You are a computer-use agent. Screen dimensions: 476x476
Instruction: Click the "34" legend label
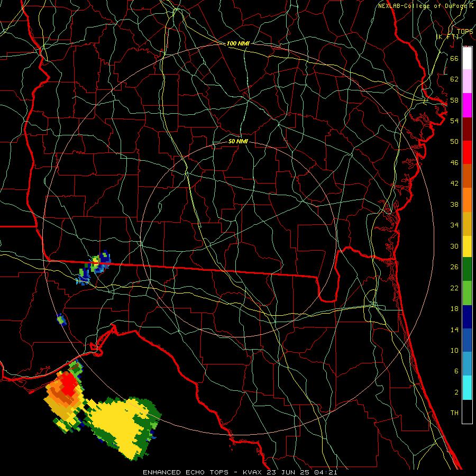click(x=454, y=225)
